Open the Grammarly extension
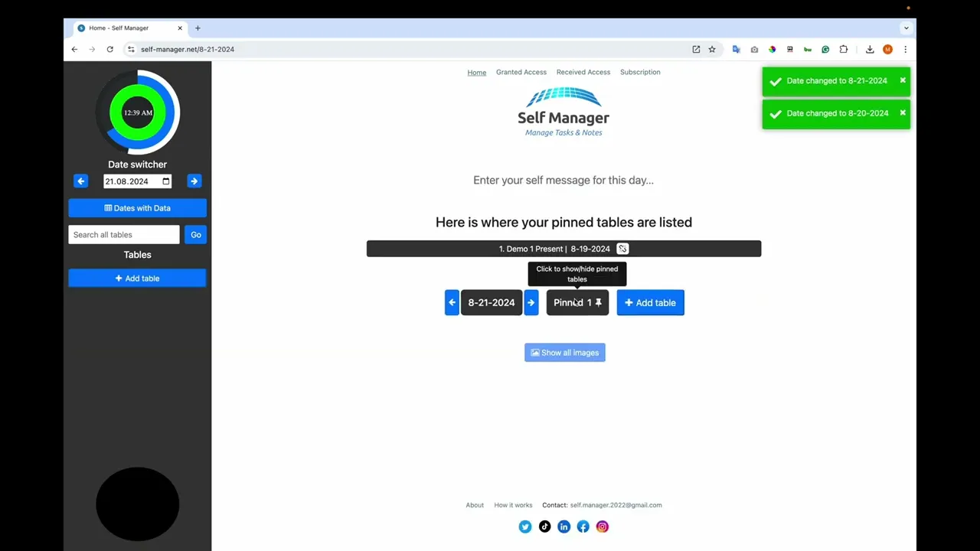 (825, 49)
